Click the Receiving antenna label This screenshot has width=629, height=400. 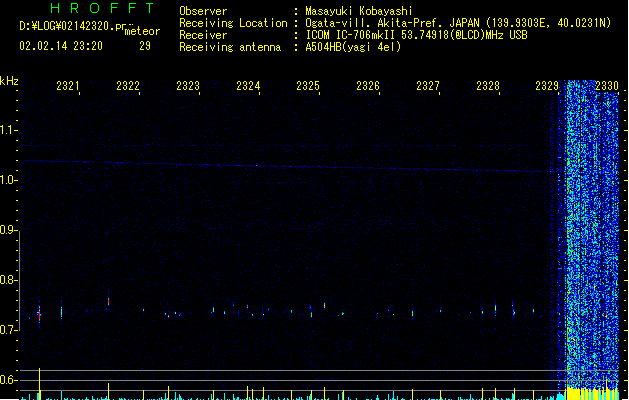pyautogui.click(x=230, y=47)
